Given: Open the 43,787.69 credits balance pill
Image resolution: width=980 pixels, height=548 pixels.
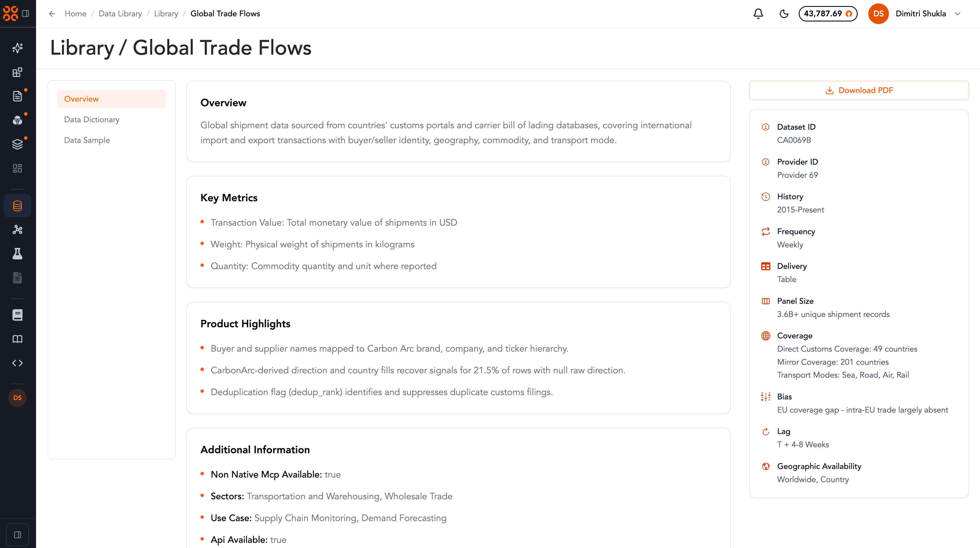Looking at the screenshot, I should coord(828,14).
